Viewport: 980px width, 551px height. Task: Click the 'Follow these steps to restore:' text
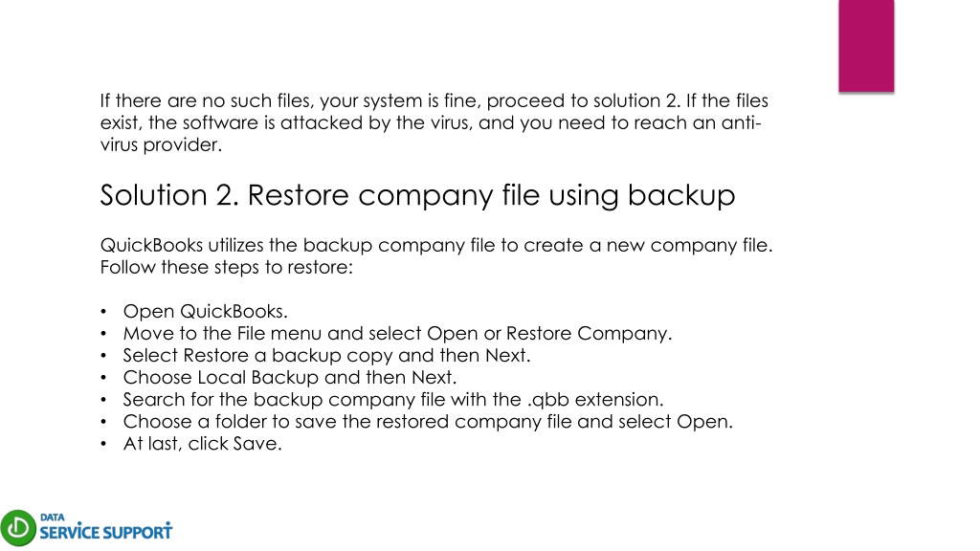(x=226, y=268)
